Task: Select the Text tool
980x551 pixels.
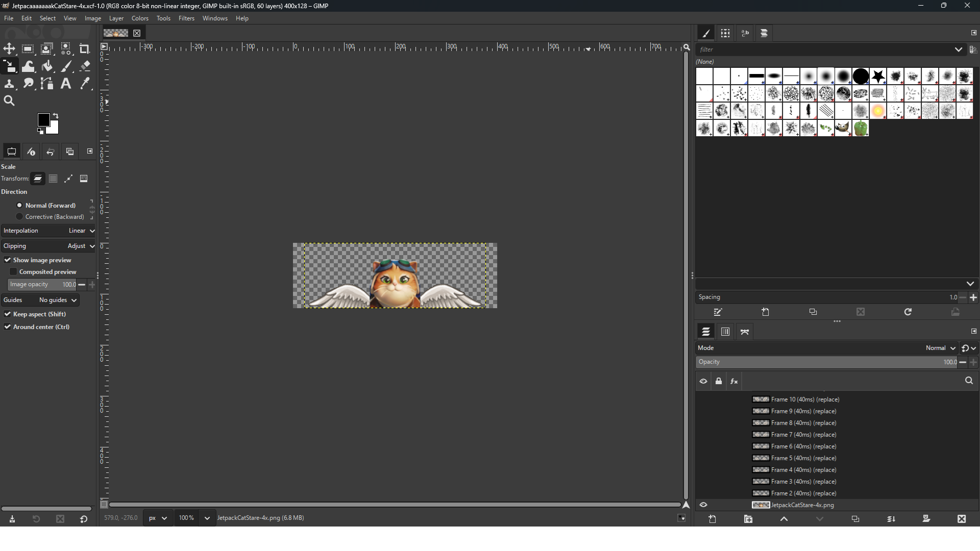Action: pyautogui.click(x=66, y=84)
